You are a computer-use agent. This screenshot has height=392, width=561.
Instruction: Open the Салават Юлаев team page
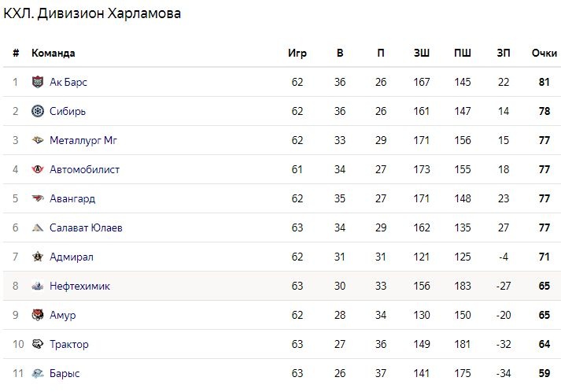pos(86,227)
